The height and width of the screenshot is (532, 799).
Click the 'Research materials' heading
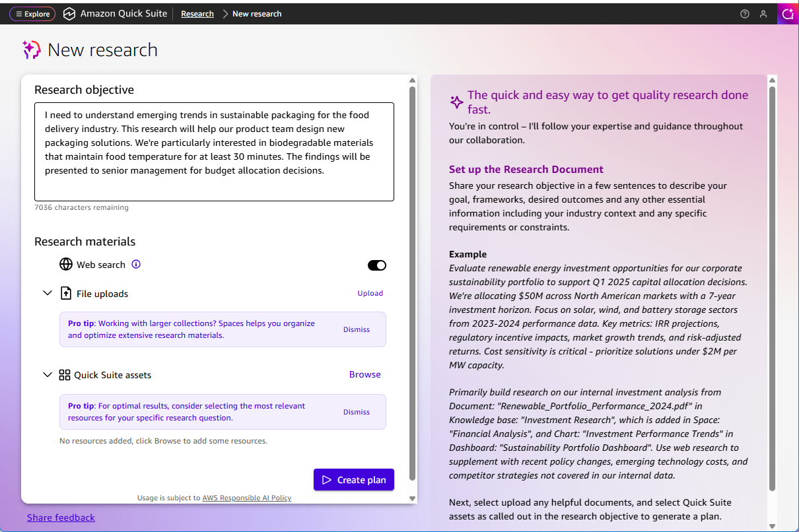[x=85, y=242]
